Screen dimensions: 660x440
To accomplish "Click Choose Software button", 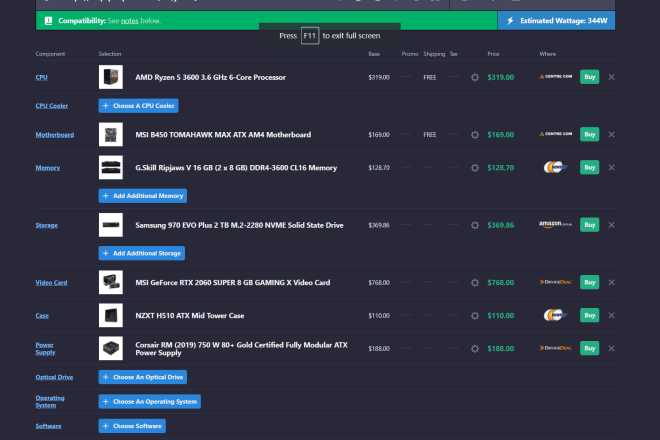I will tap(132, 426).
